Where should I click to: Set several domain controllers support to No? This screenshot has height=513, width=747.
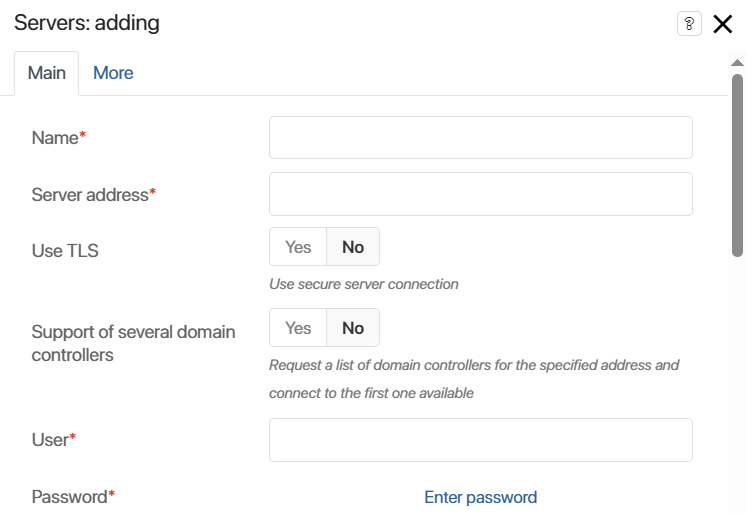tap(353, 328)
